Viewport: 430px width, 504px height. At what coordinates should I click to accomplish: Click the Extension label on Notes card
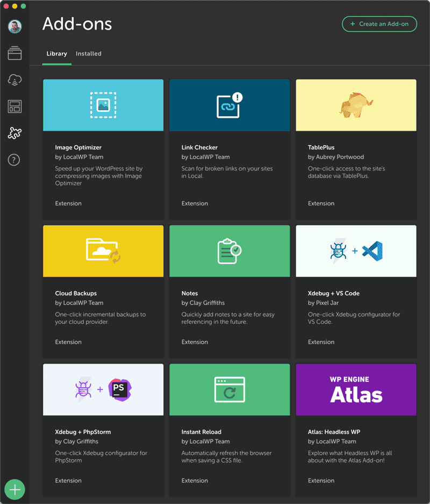tap(195, 342)
